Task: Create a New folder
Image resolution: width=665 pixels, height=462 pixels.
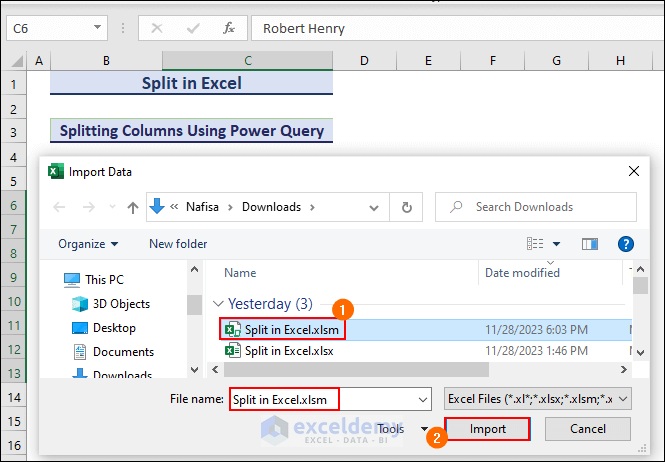Action: pos(178,244)
